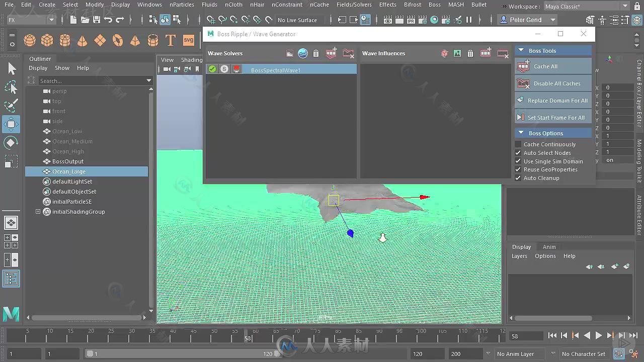Toggle enable checkmark on BossSpectralWave1

click(x=212, y=69)
